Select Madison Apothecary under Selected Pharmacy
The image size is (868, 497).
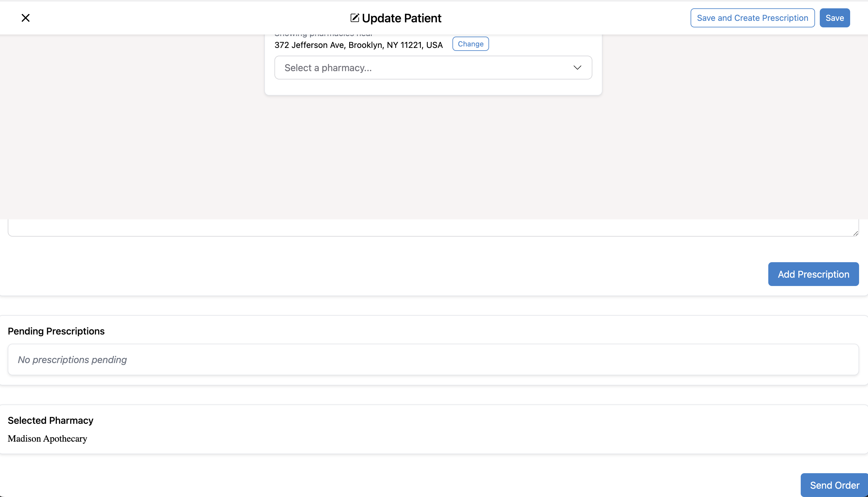(47, 438)
